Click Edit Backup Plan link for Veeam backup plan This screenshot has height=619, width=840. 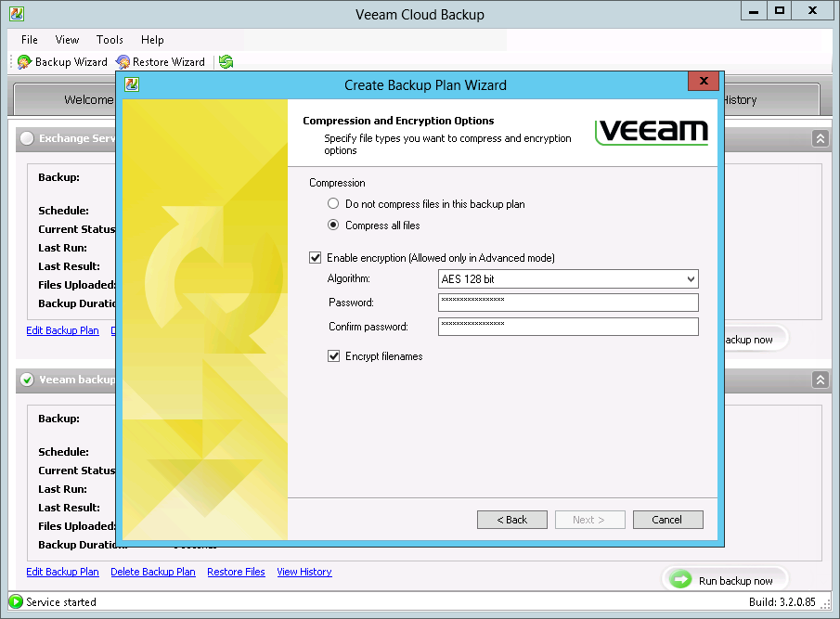click(x=63, y=572)
